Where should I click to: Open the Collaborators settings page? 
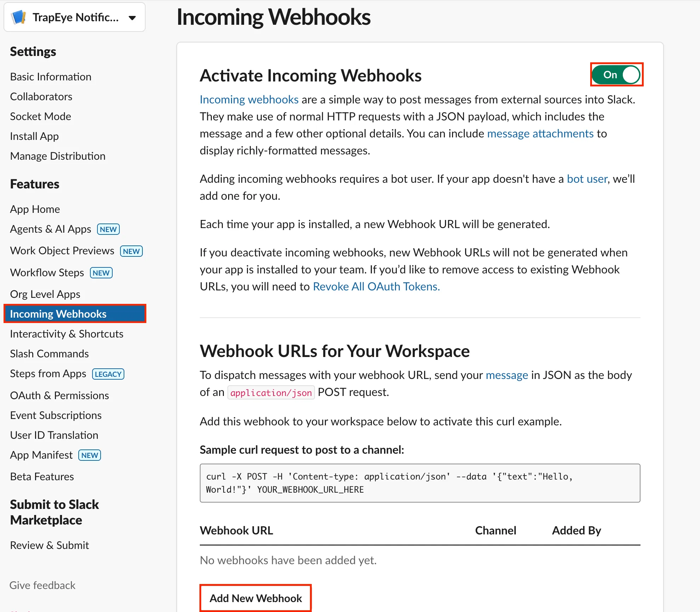[x=41, y=96]
